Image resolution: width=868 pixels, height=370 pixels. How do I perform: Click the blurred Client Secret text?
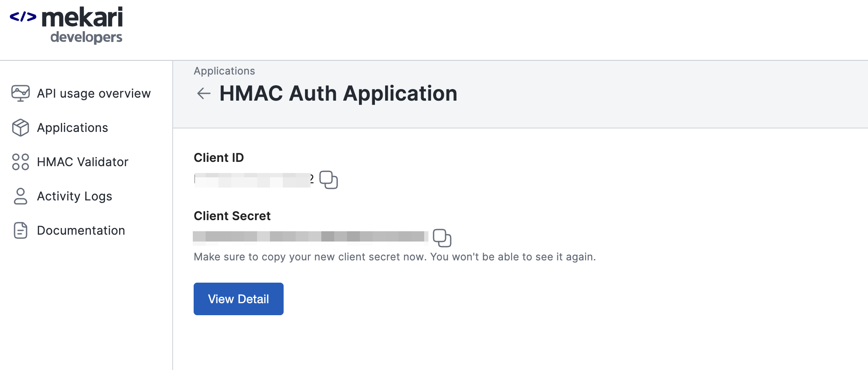(310, 236)
